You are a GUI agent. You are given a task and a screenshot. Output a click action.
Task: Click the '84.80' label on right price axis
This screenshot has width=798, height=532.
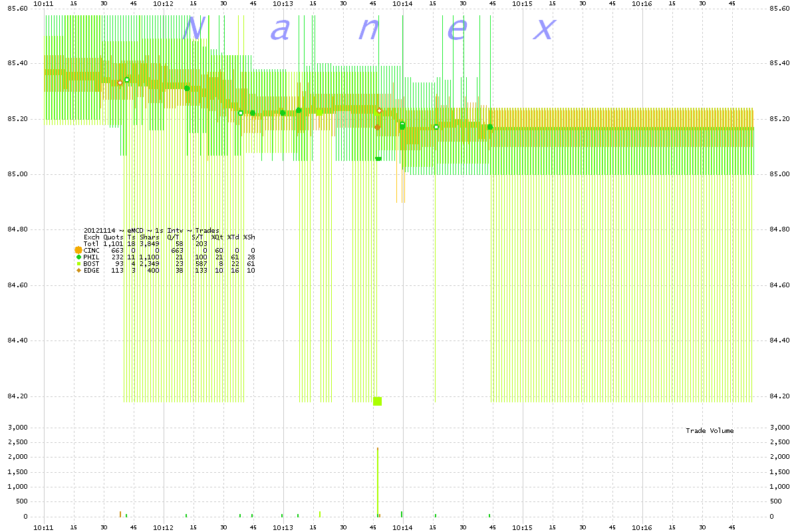[779, 229]
